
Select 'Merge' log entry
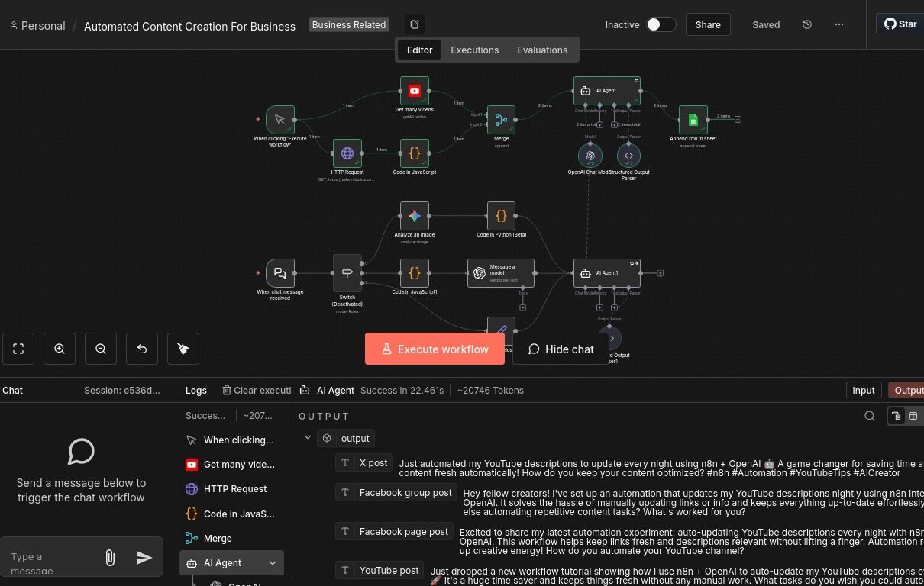pos(230,538)
